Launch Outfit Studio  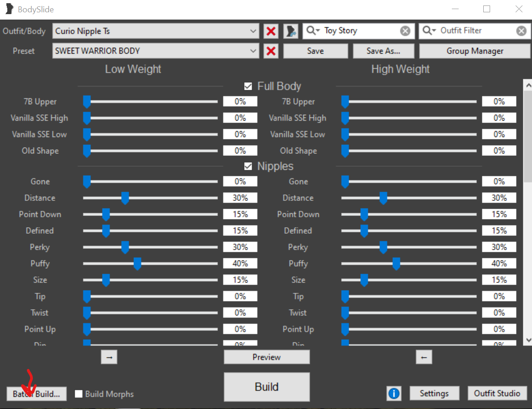[x=497, y=394]
